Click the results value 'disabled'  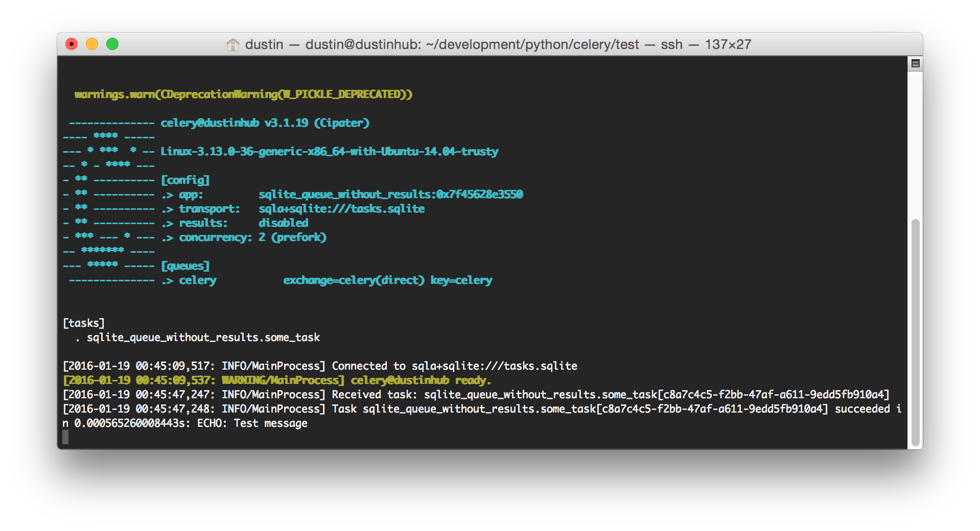283,223
